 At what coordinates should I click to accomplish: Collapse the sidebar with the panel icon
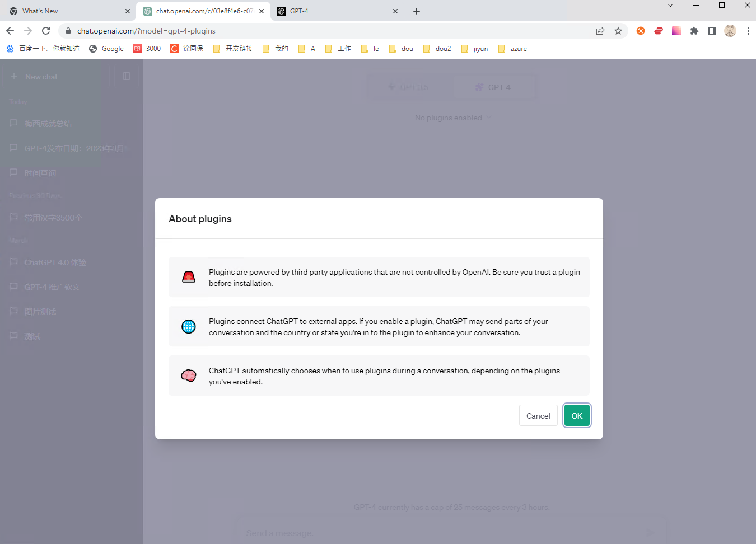127,76
